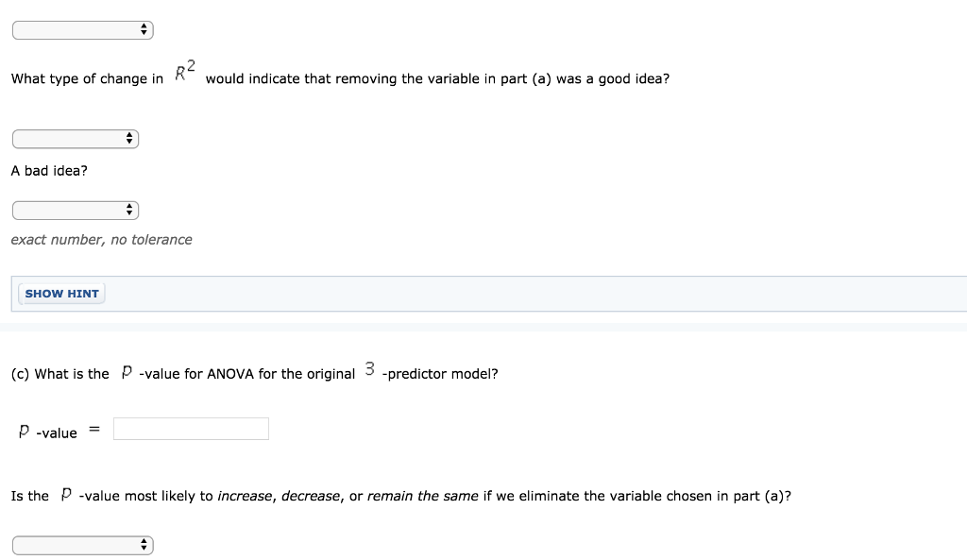The width and height of the screenshot is (967, 560).
Task: Click the up arrow of the first selector
Action: pos(144,25)
